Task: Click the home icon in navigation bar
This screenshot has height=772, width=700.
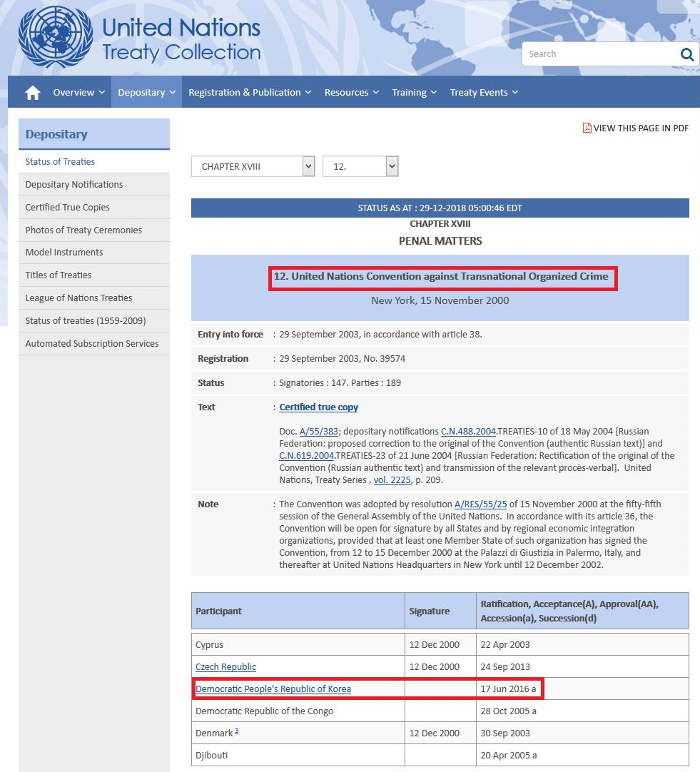Action: [32, 93]
